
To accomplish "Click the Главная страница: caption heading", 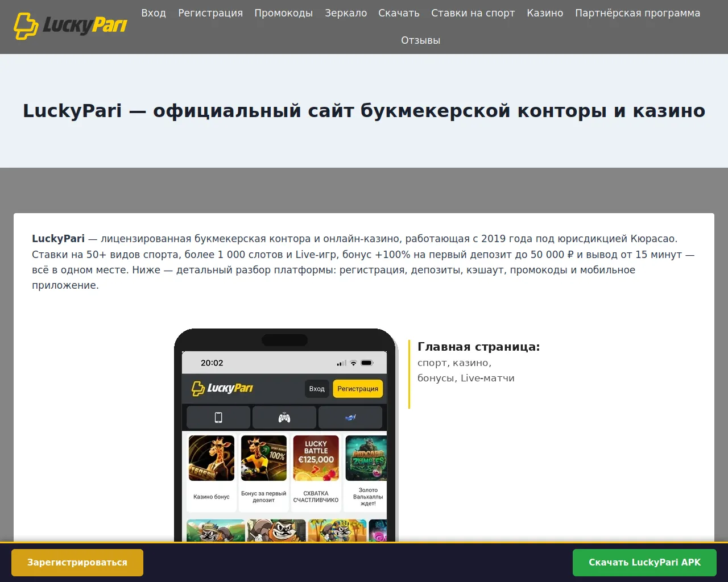I will (x=479, y=347).
